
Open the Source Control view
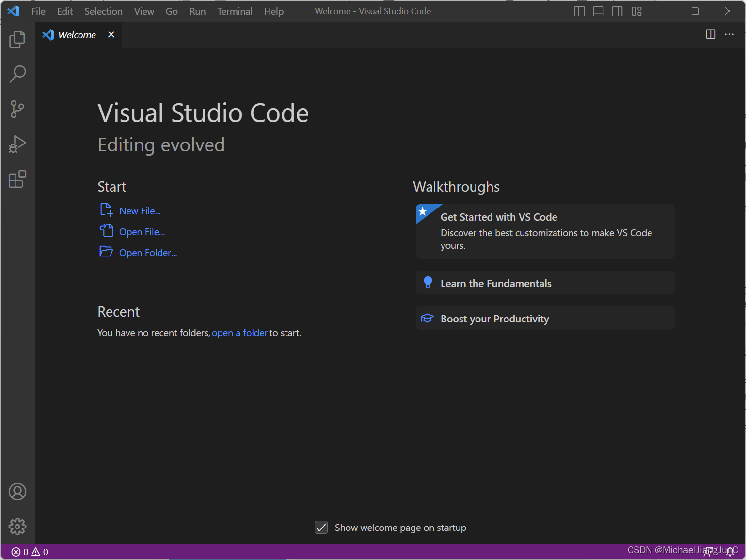click(17, 109)
